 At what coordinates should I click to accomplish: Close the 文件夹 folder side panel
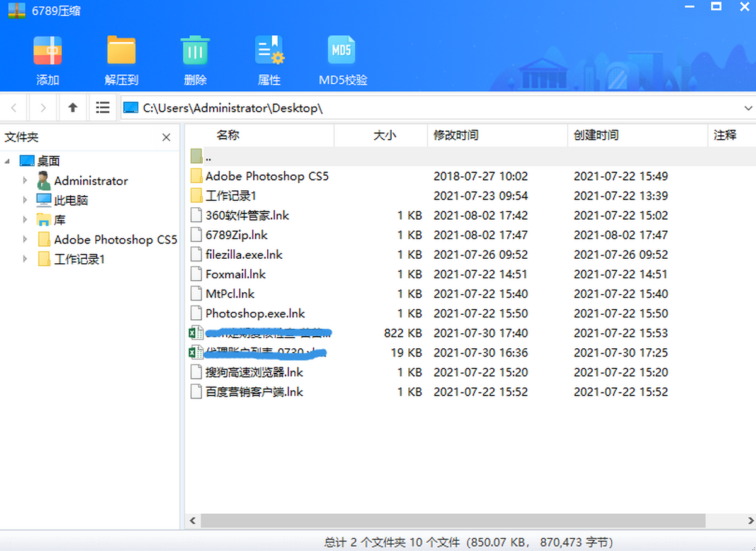point(166,137)
